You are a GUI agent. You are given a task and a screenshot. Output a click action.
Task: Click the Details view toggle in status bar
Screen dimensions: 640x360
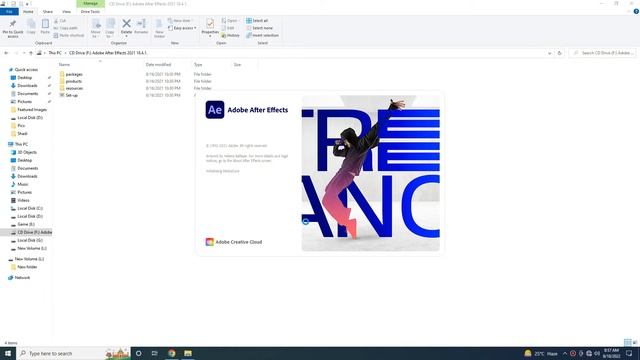click(627, 342)
